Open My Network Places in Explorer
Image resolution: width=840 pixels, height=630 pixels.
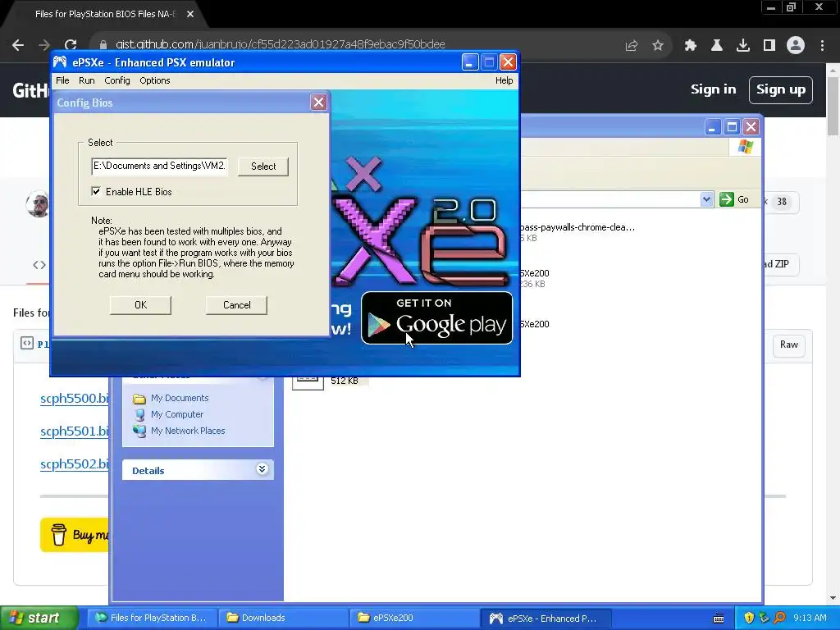(x=188, y=431)
